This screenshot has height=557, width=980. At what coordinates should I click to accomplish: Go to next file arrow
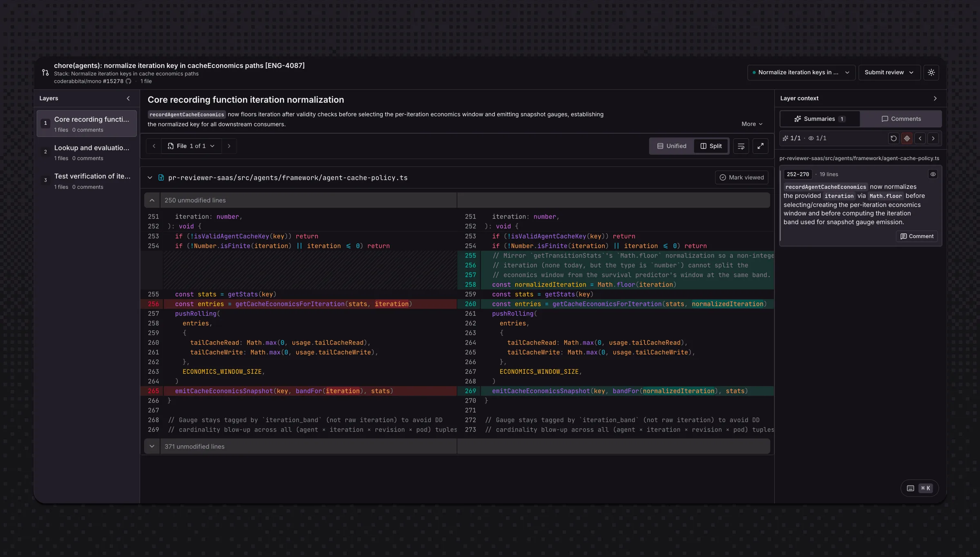229,146
